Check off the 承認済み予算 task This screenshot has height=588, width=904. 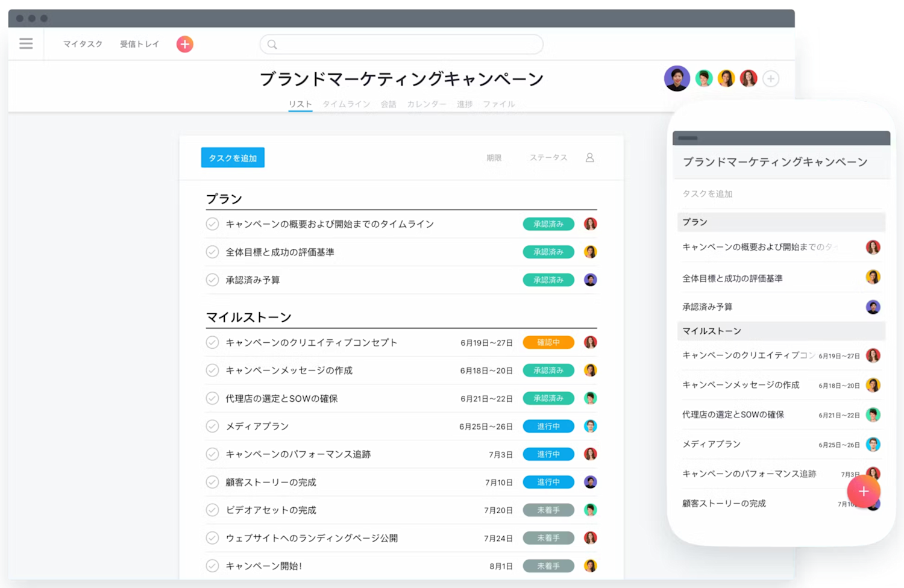(x=212, y=280)
